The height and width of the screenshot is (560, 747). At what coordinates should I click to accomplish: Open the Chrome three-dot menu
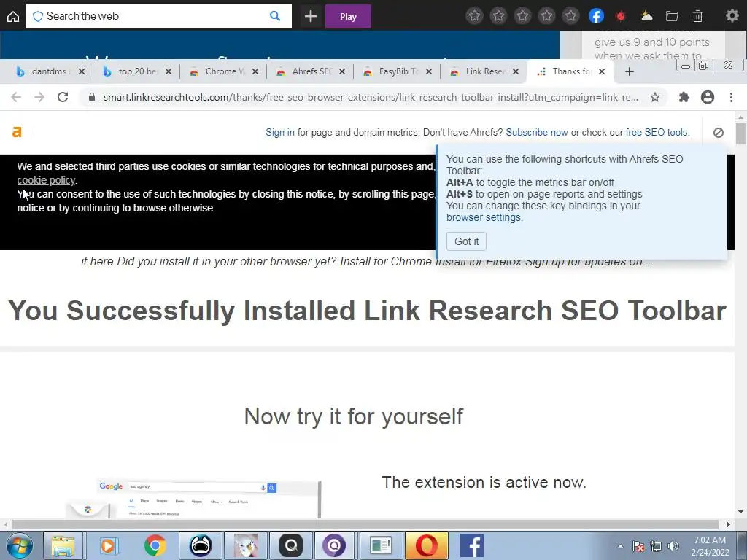pos(731,97)
